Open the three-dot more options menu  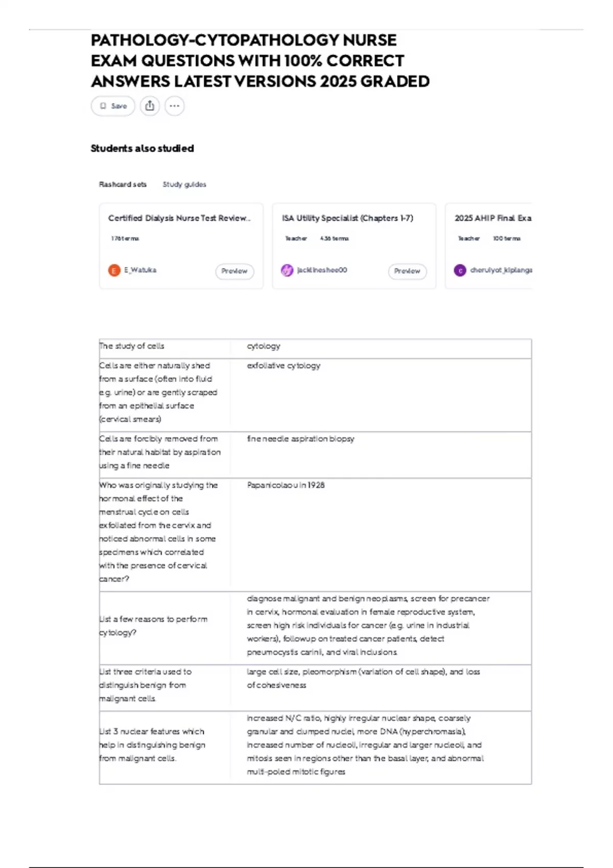[174, 106]
